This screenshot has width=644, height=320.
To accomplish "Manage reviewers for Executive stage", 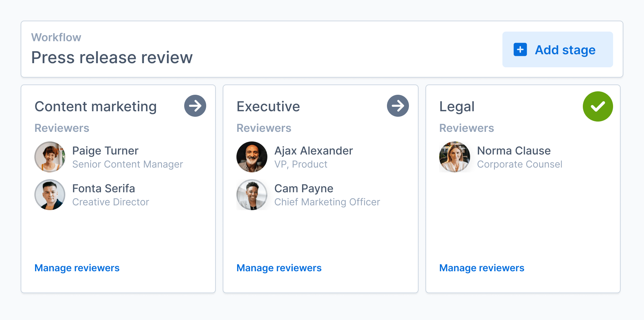I will tap(279, 268).
